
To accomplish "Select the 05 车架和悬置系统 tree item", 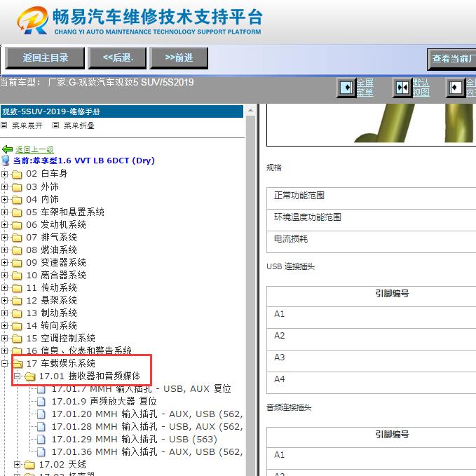I will pyautogui.click(x=65, y=212).
